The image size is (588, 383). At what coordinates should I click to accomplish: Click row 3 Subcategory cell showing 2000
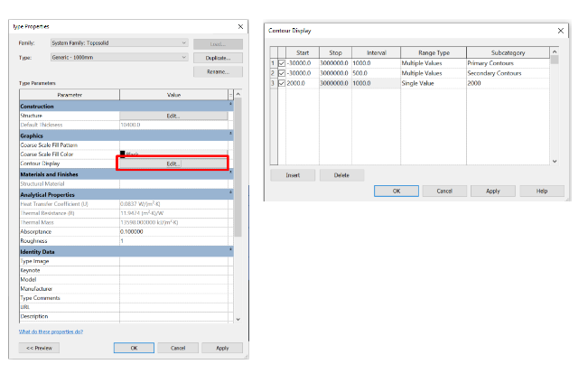pyautogui.click(x=508, y=83)
